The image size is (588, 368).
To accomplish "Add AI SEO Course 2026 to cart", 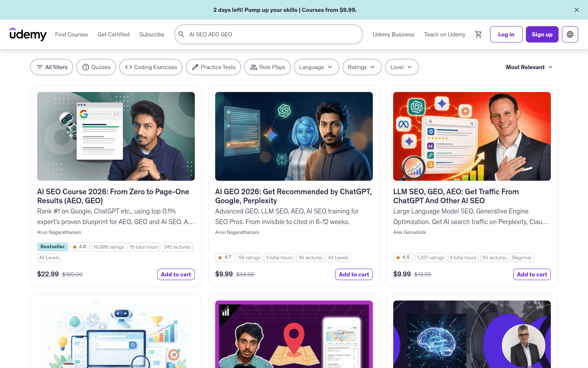I will 176,274.
